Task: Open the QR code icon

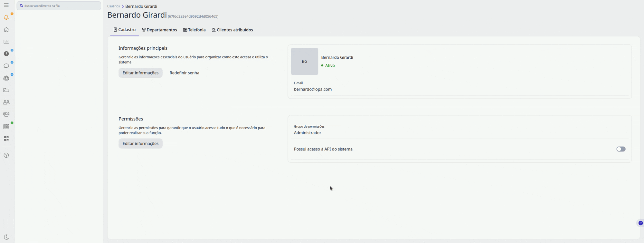Action: 6,138
